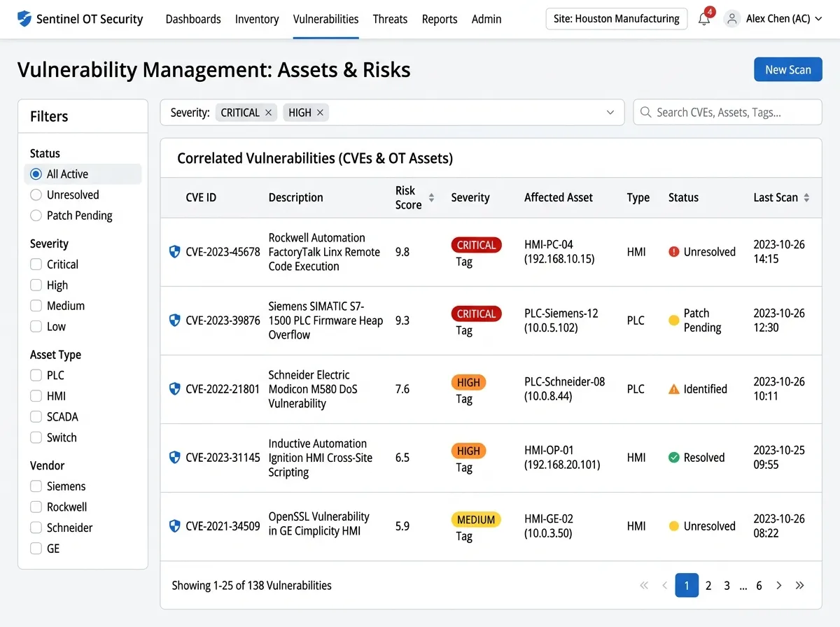The height and width of the screenshot is (627, 840).
Task: Open the notifications bell
Action: pos(704,19)
